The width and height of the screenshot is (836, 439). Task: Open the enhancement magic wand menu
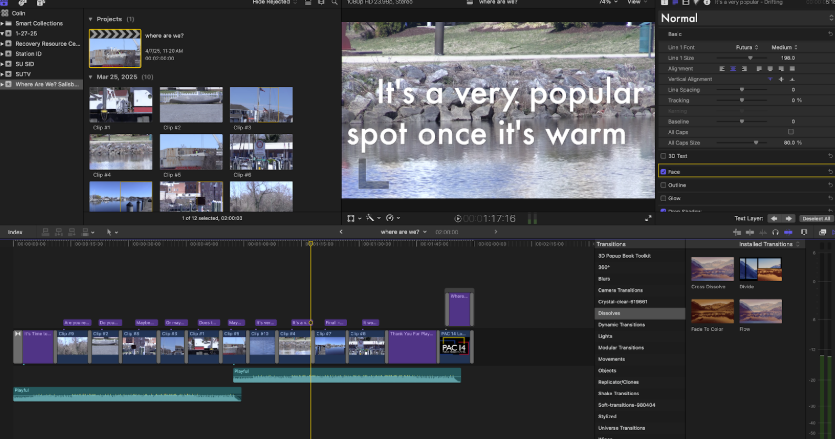pos(371,217)
